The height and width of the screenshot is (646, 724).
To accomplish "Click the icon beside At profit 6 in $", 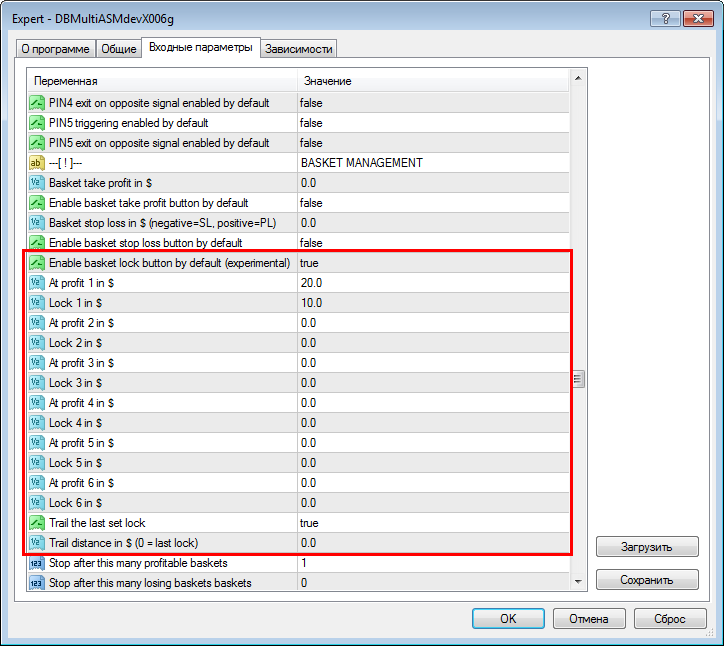I will tap(37, 483).
